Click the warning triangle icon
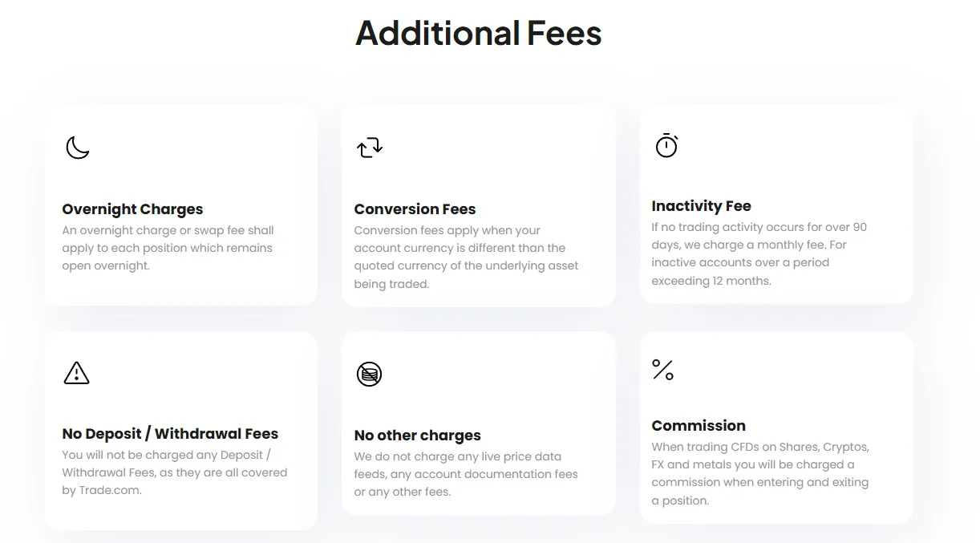 (76, 373)
